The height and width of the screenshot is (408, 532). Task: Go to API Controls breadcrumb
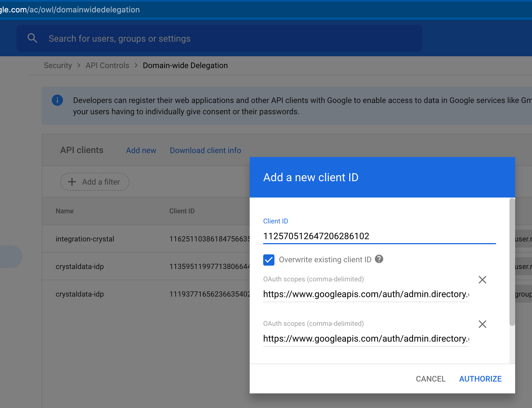tap(107, 65)
